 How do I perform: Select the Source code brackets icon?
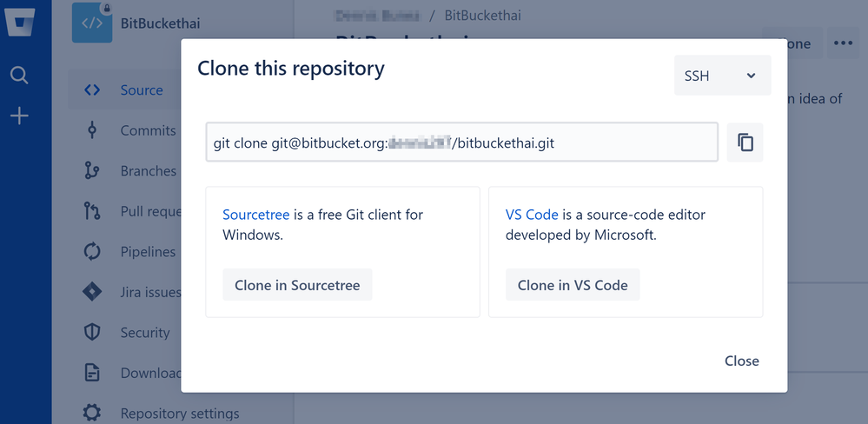(x=92, y=90)
